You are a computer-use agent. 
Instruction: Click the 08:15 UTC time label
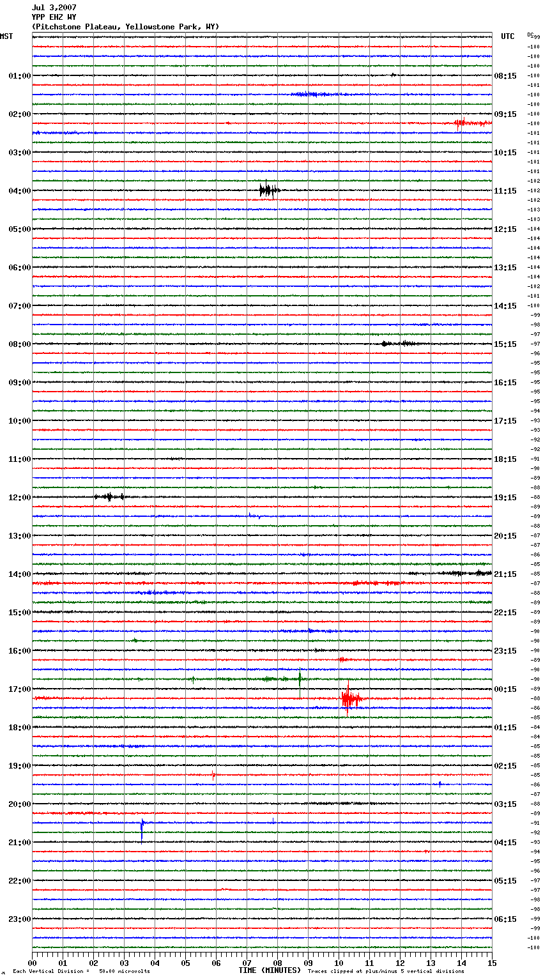coord(505,76)
